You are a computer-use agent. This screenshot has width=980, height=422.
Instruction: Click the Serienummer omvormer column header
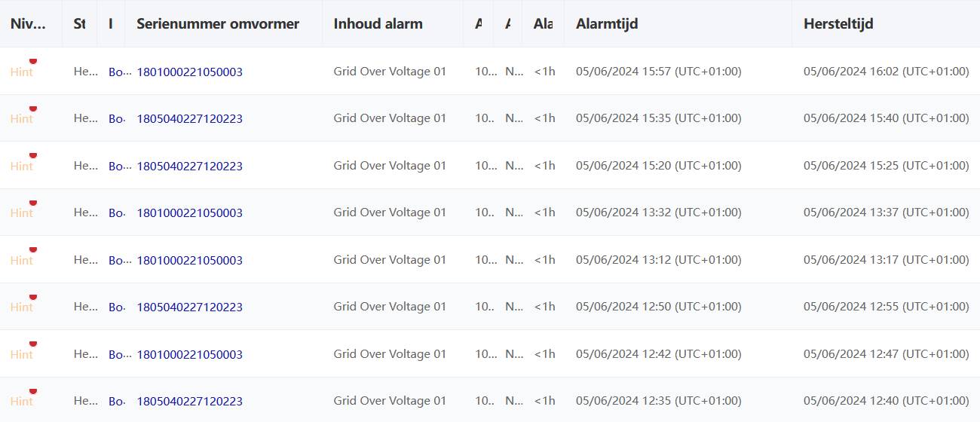(x=218, y=23)
